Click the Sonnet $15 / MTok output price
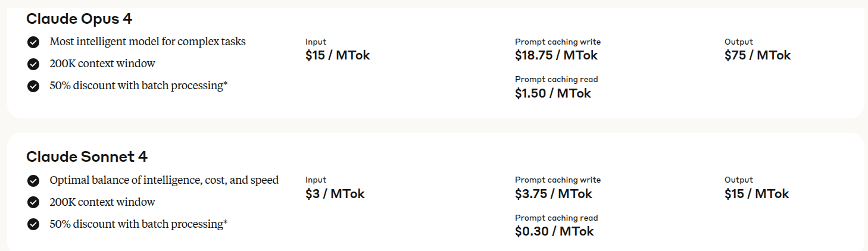The image size is (868, 251). pyautogui.click(x=757, y=193)
